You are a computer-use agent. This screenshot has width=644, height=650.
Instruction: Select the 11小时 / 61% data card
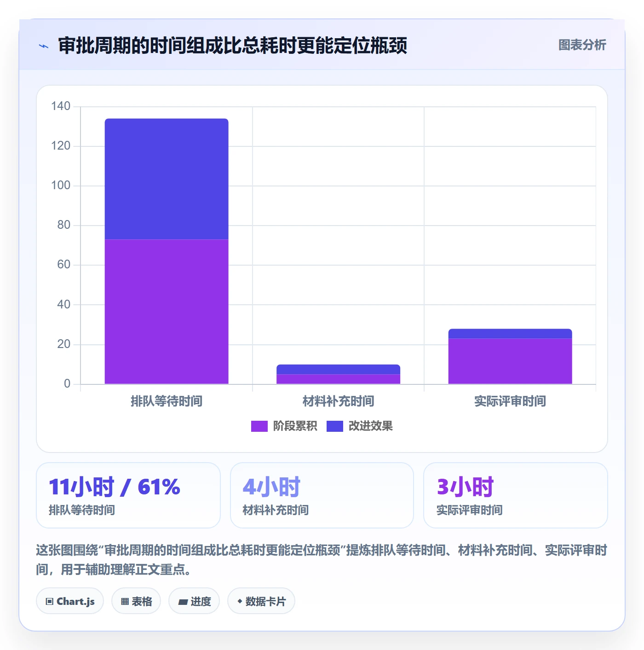pyautogui.click(x=128, y=495)
